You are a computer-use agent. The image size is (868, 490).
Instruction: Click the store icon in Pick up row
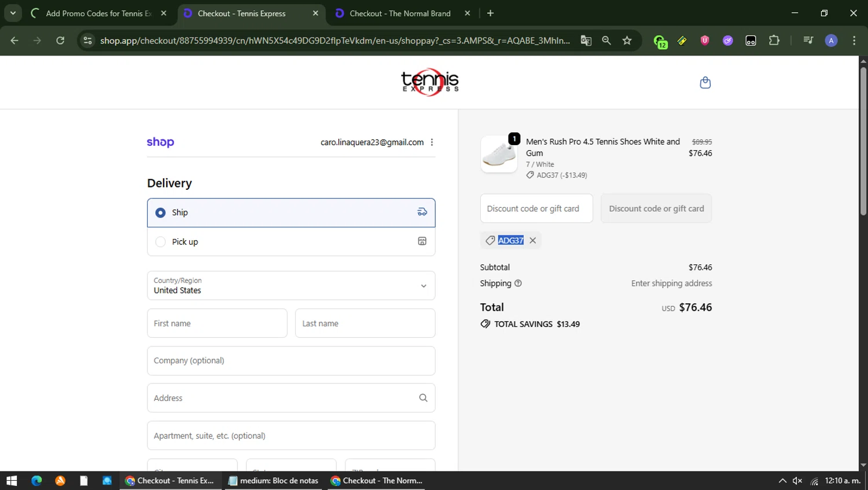[x=422, y=241]
